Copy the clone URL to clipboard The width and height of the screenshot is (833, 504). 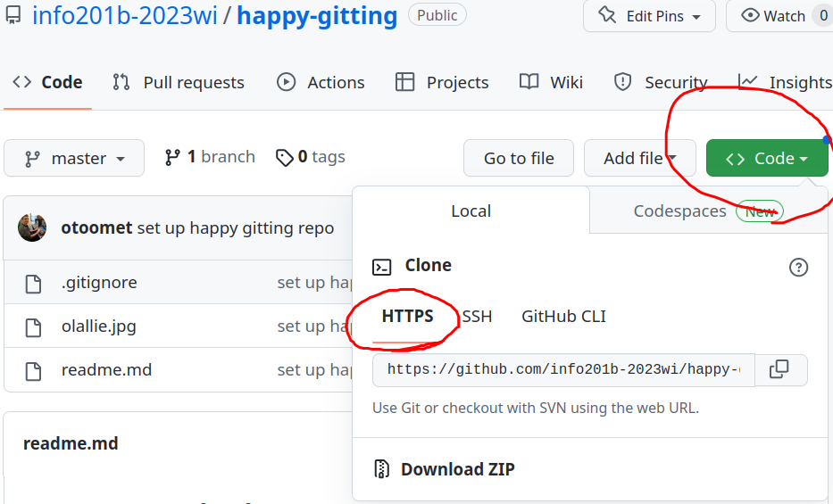(x=779, y=369)
